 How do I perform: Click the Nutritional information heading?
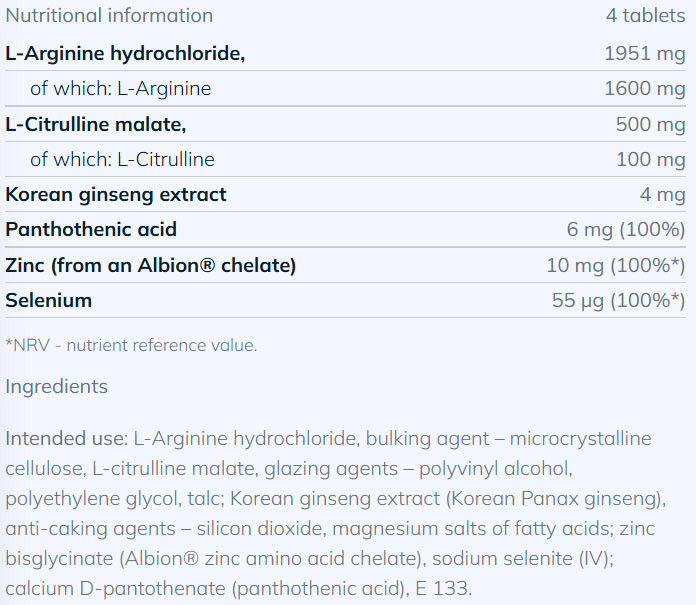pyautogui.click(x=109, y=16)
